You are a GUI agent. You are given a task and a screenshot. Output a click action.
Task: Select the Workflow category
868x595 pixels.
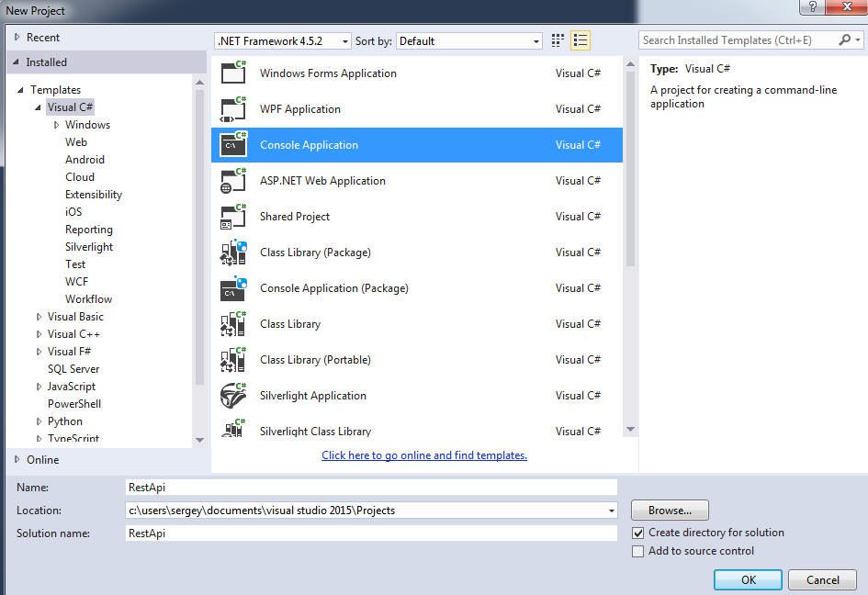(x=88, y=299)
